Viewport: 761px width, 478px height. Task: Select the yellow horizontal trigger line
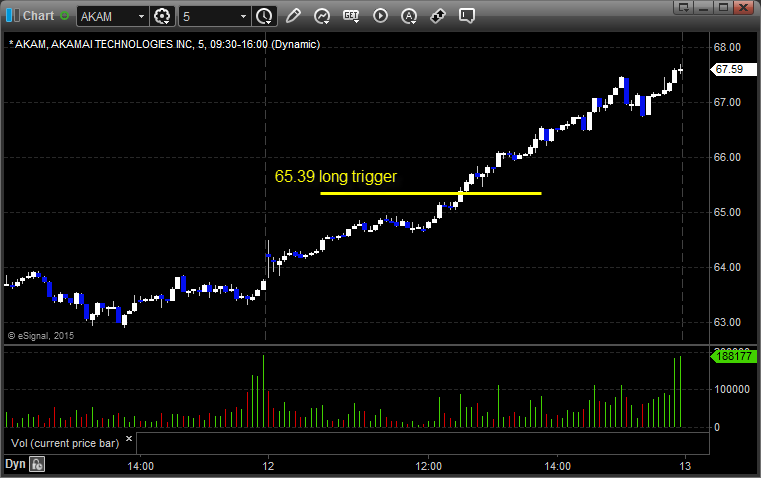click(431, 194)
